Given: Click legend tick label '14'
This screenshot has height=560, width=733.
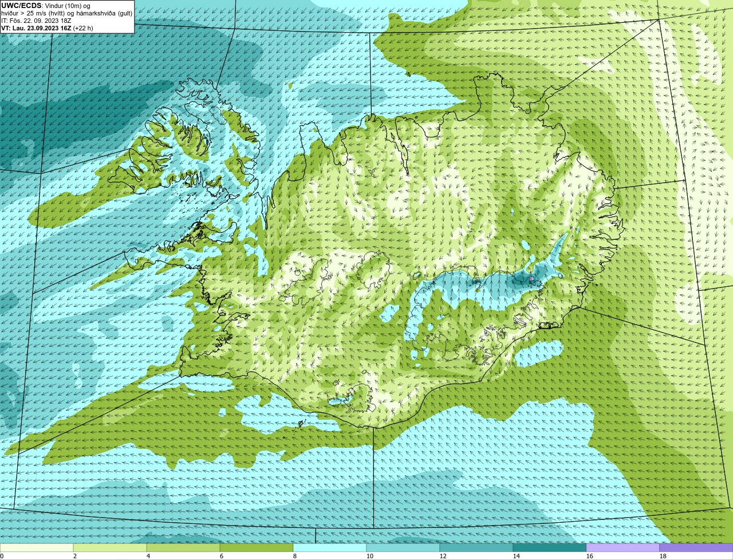Looking at the screenshot, I should click(517, 556).
